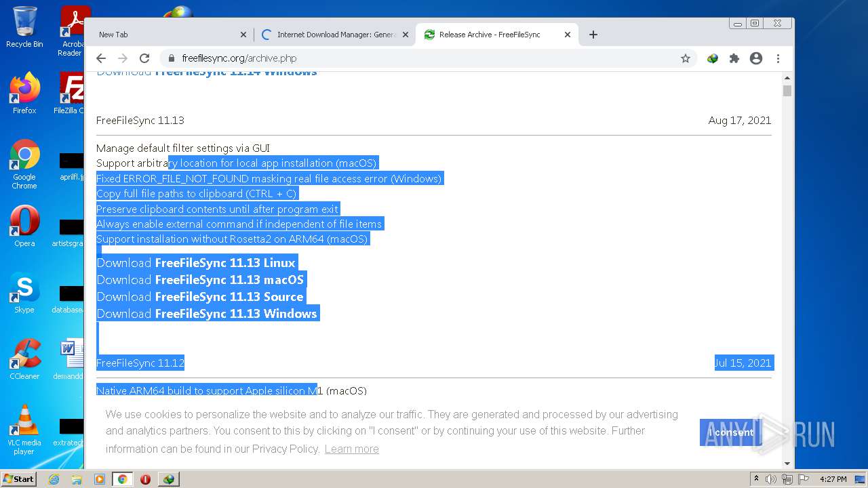Click 'Native ARM64 build to support Apple silicon' line
Screen dimensions: 868x488
pyautogui.click(x=231, y=391)
